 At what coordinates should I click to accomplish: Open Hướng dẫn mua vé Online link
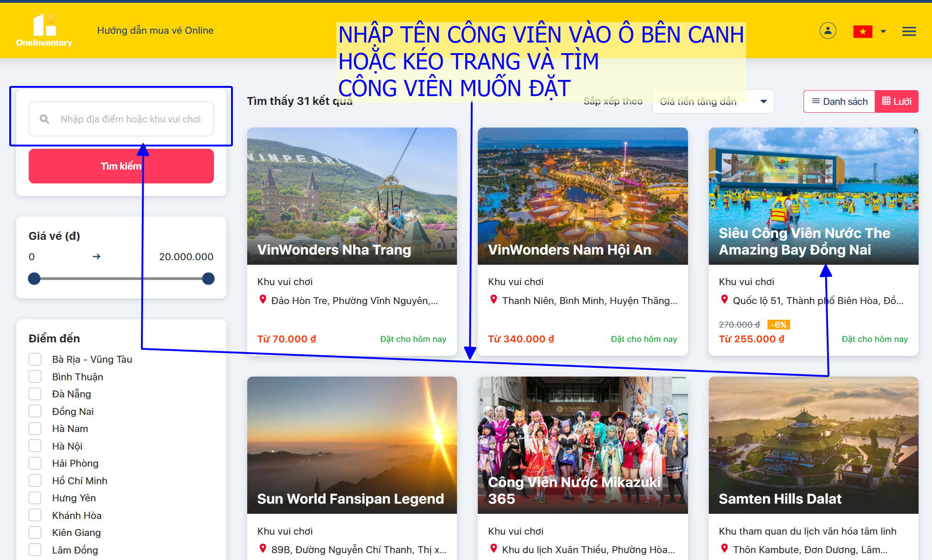[x=155, y=30]
